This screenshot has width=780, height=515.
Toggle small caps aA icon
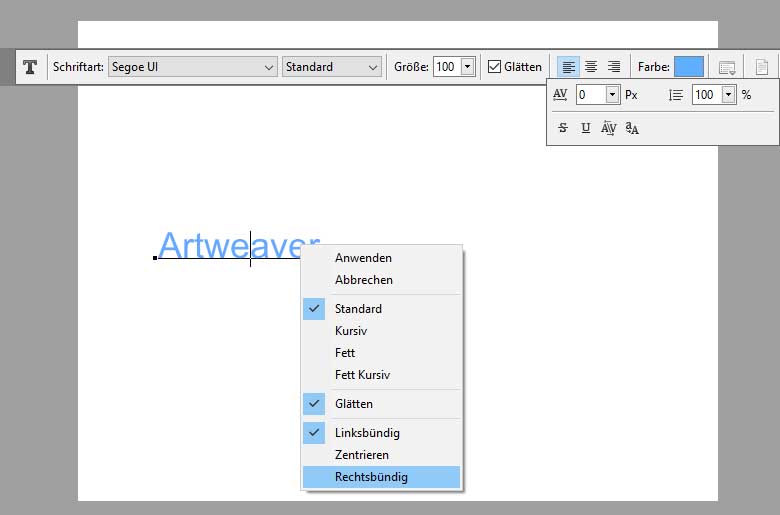click(632, 128)
